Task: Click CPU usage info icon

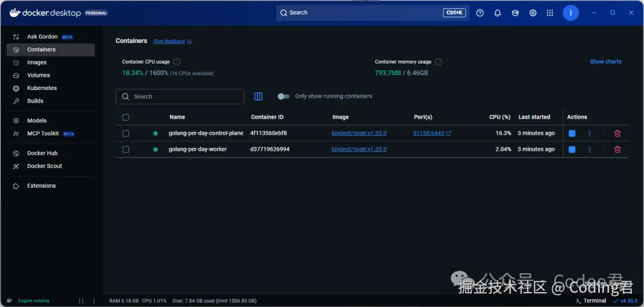Action: click(x=177, y=62)
